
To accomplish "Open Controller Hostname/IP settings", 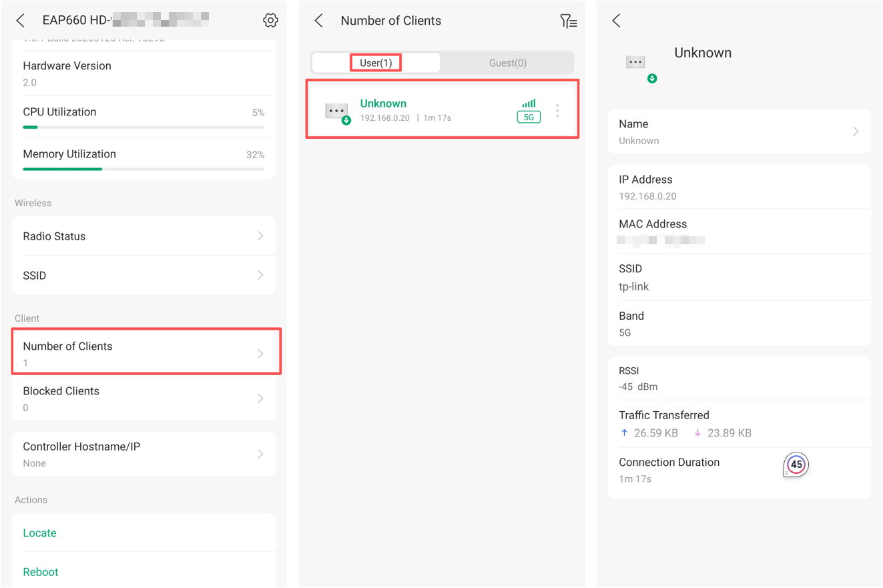I will pyautogui.click(x=143, y=454).
